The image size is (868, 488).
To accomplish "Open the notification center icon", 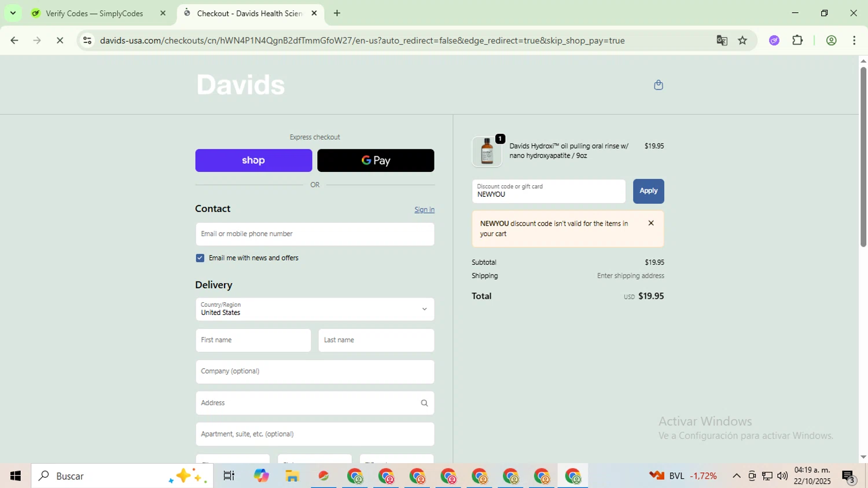I will point(849,476).
